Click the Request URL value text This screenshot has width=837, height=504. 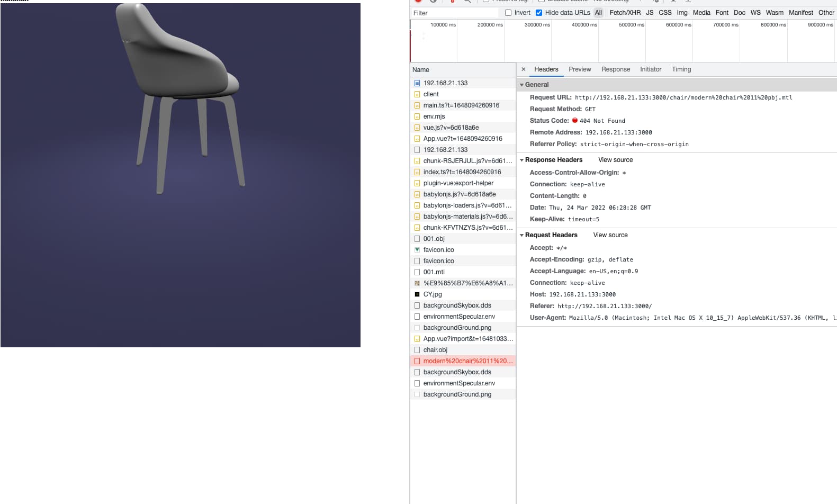pos(683,97)
